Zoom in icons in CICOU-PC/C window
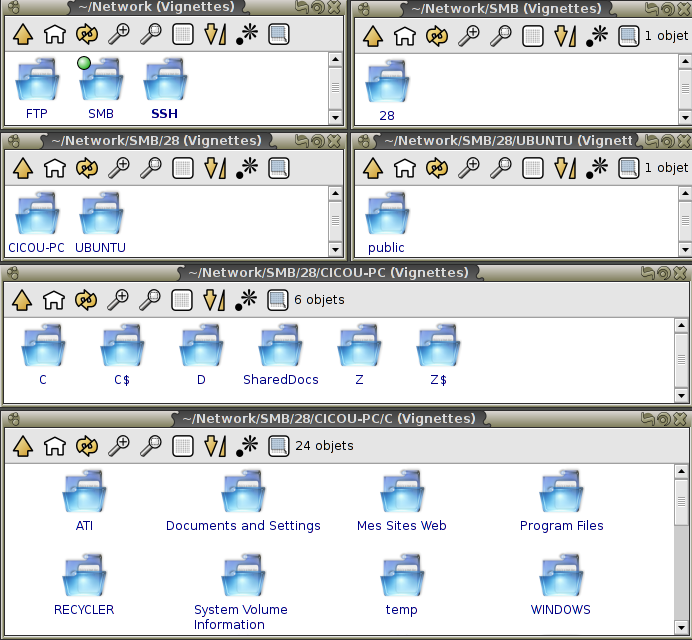 [x=119, y=446]
